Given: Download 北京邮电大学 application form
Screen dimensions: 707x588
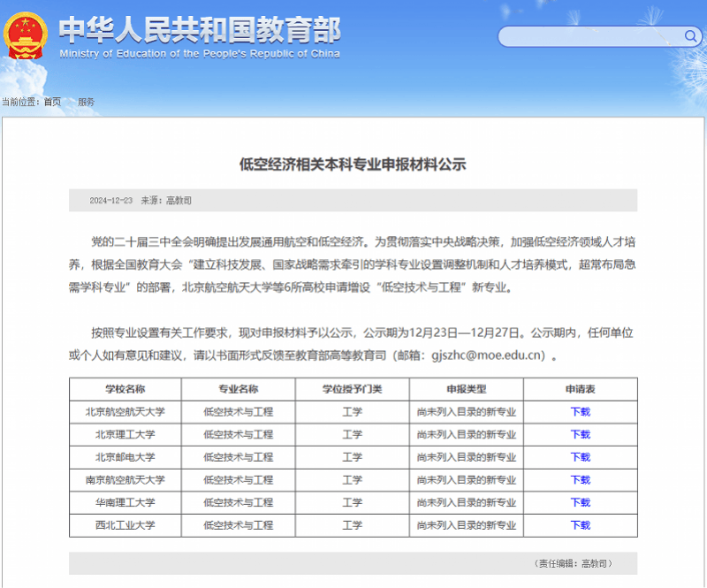Looking at the screenshot, I should (581, 457).
